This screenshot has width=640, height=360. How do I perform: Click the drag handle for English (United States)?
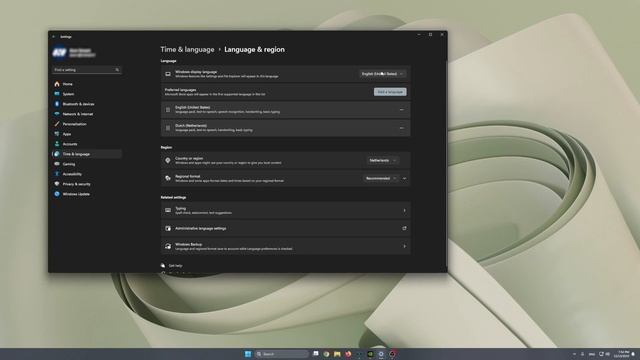pos(168,110)
